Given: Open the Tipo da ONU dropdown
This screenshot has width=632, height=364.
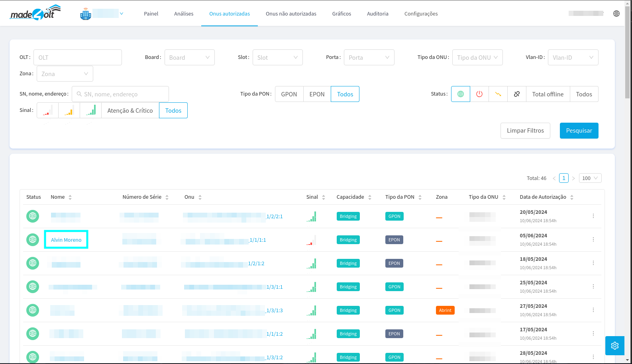Looking at the screenshot, I should pyautogui.click(x=477, y=57).
